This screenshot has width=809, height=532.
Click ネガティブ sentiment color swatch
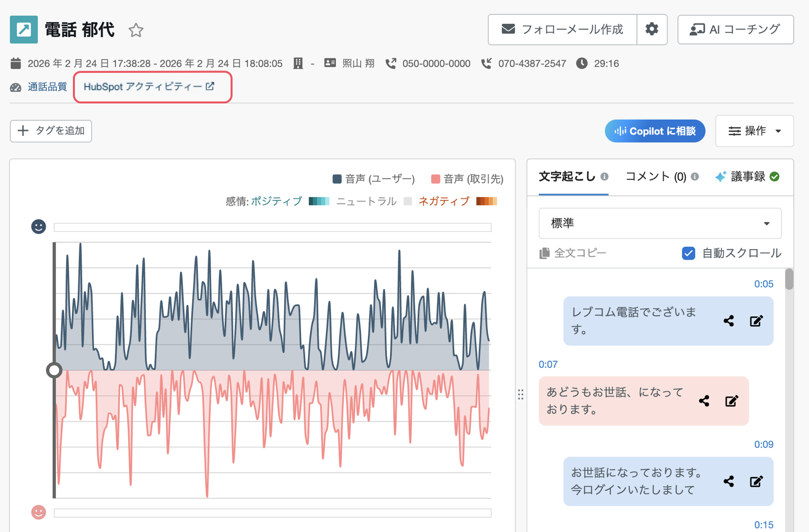click(486, 201)
